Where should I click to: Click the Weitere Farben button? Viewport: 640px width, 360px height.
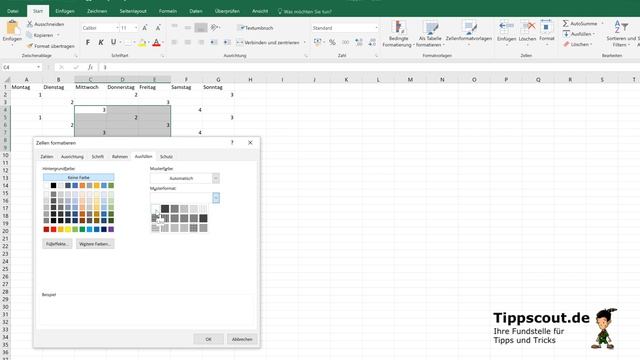pyautogui.click(x=95, y=244)
